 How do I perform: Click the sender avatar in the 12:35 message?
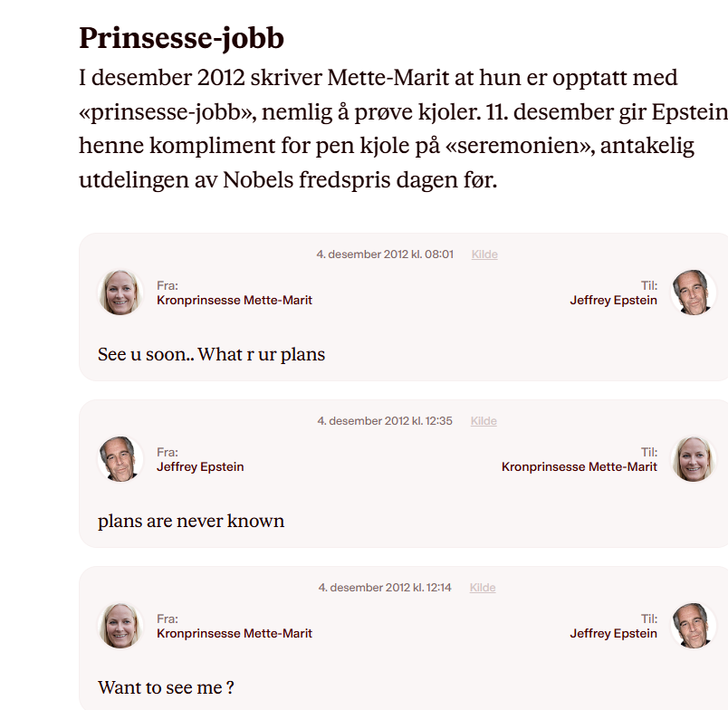pyautogui.click(x=120, y=459)
